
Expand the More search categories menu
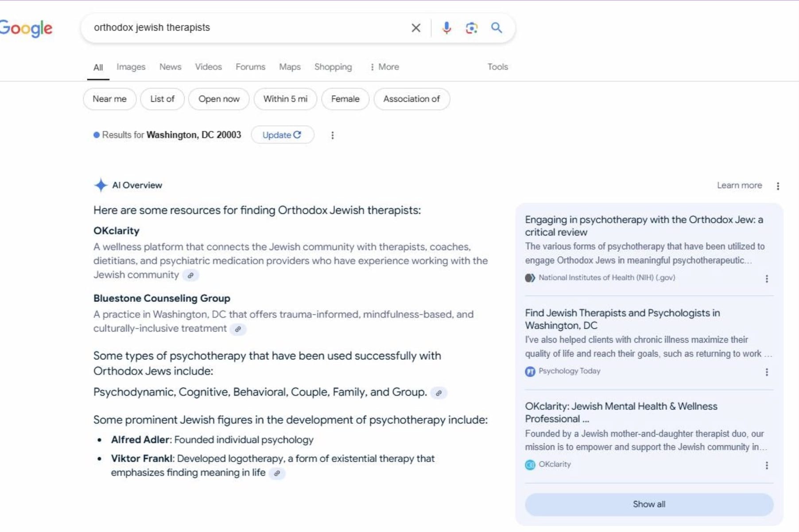pyautogui.click(x=384, y=67)
